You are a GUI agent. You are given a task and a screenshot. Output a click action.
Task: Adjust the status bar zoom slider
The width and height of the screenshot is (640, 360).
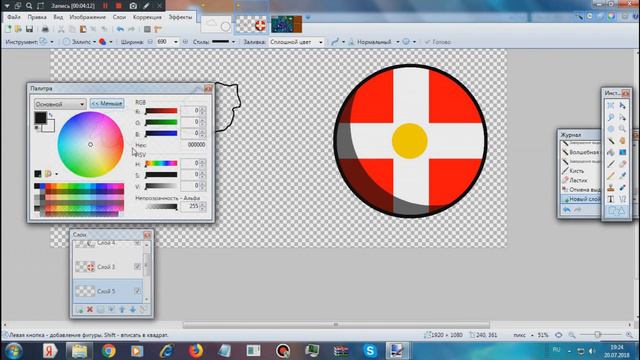pos(597,335)
